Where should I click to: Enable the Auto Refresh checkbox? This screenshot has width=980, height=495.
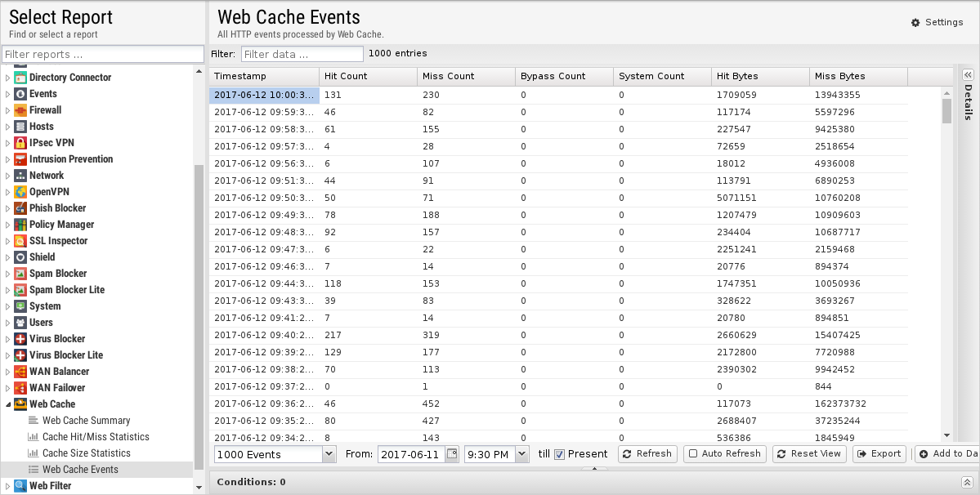[693, 454]
